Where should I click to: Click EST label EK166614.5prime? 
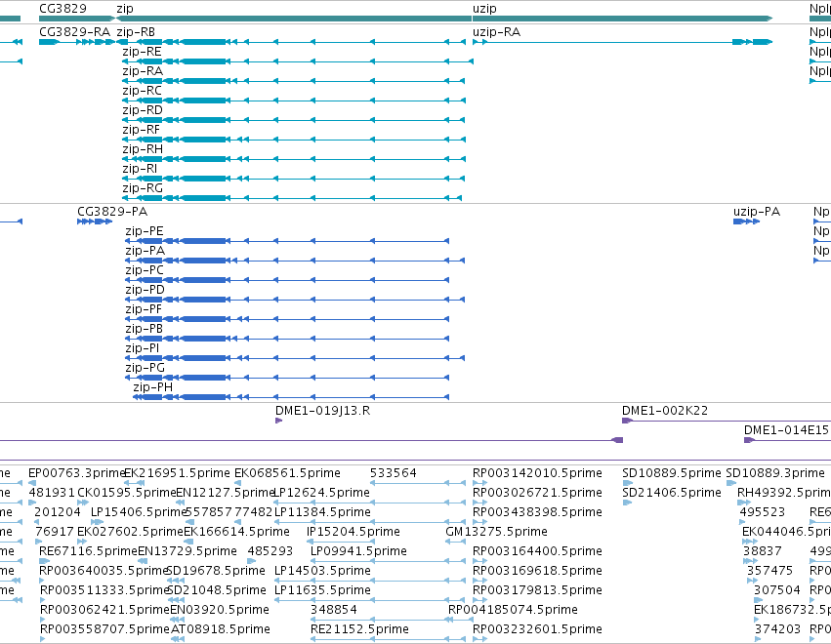pos(237,532)
